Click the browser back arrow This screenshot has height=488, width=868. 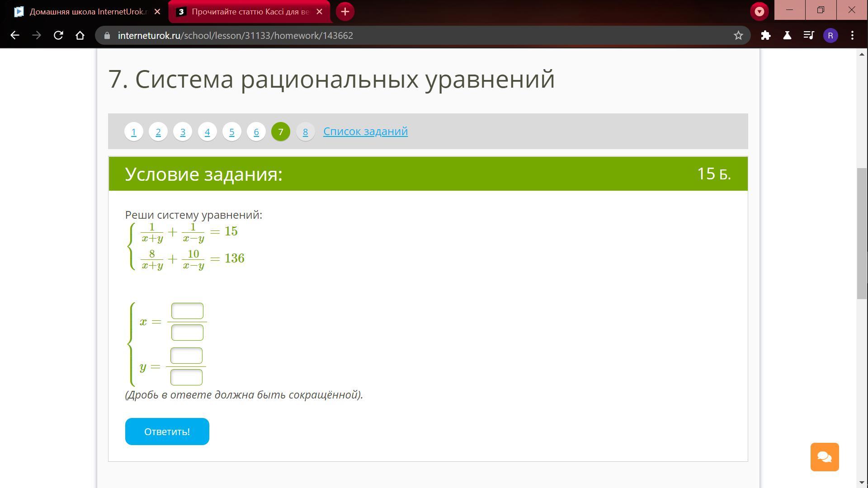14,35
